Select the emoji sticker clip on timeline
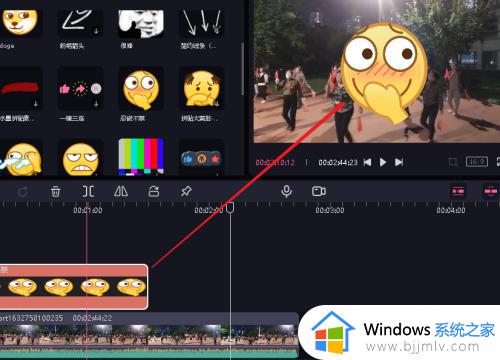The width and height of the screenshot is (500, 360). 73,287
